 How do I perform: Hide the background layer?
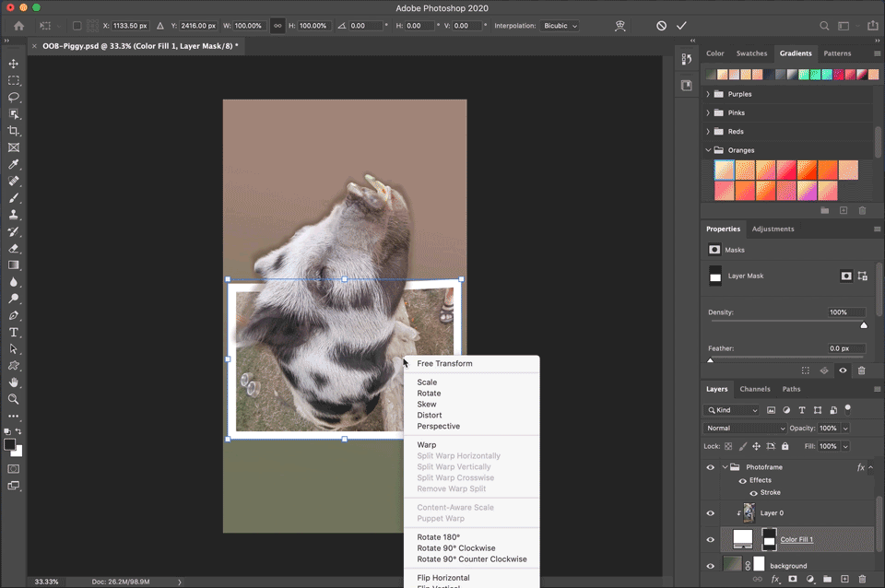click(x=711, y=566)
